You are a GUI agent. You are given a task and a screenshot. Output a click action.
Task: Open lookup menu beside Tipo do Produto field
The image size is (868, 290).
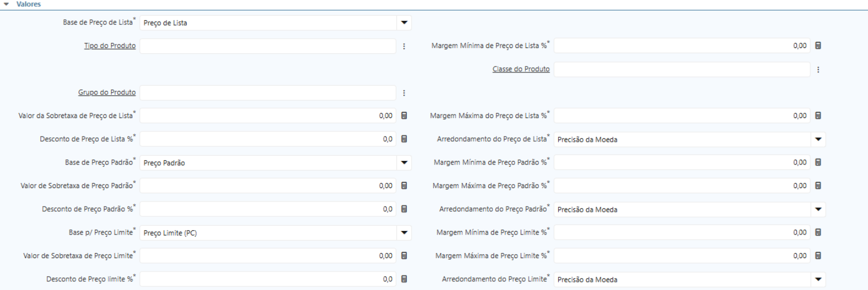(x=404, y=46)
